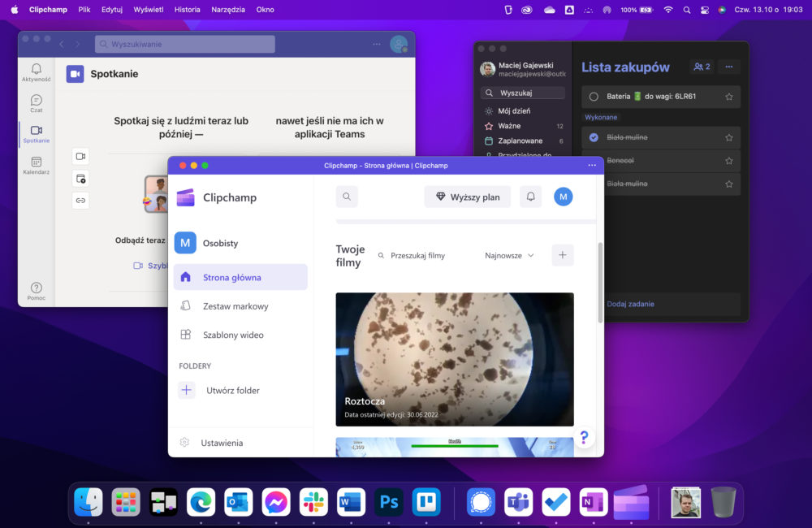Open Szablony wideo in Clipchamp sidebar

240,335
